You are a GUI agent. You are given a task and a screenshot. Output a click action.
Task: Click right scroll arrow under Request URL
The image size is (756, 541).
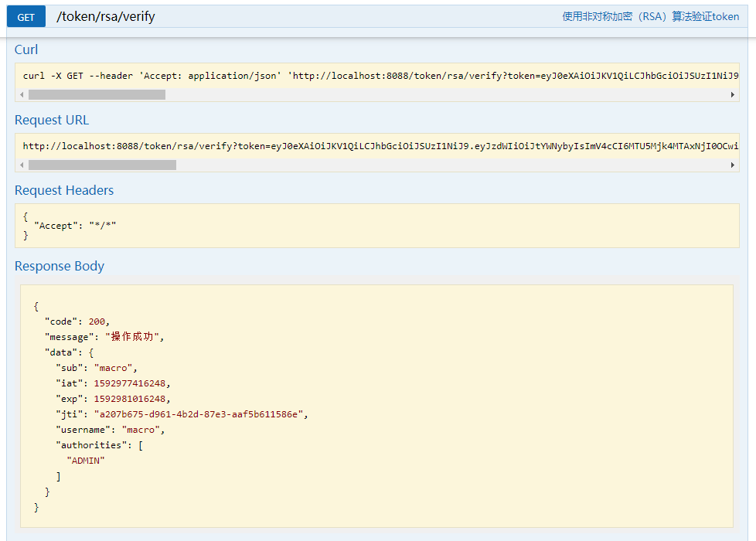click(x=733, y=165)
